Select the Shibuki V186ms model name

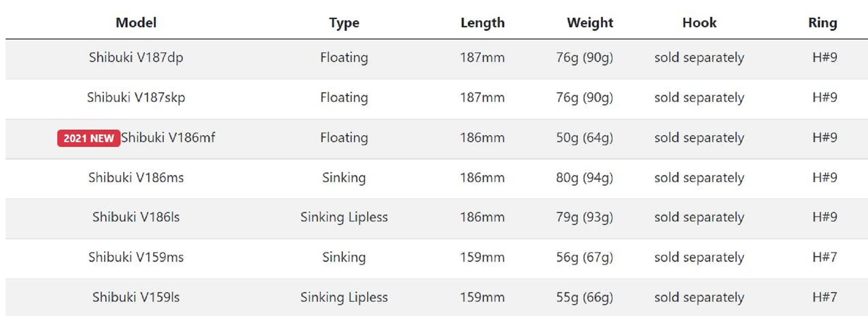coord(136,177)
